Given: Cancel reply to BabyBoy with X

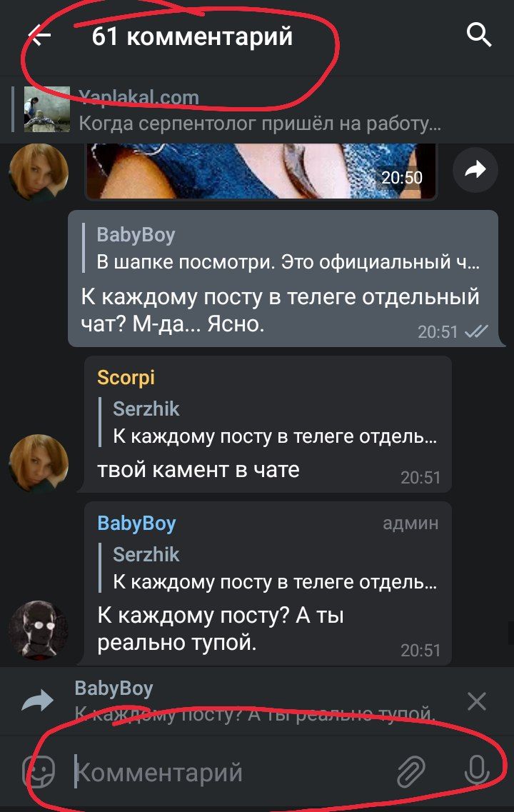Looking at the screenshot, I should [476, 702].
